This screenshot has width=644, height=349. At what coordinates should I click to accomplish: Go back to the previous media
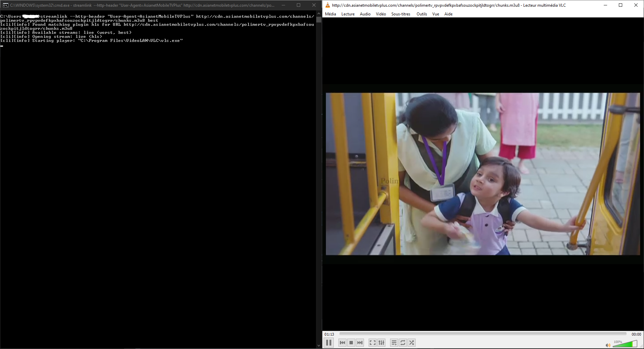pos(342,343)
